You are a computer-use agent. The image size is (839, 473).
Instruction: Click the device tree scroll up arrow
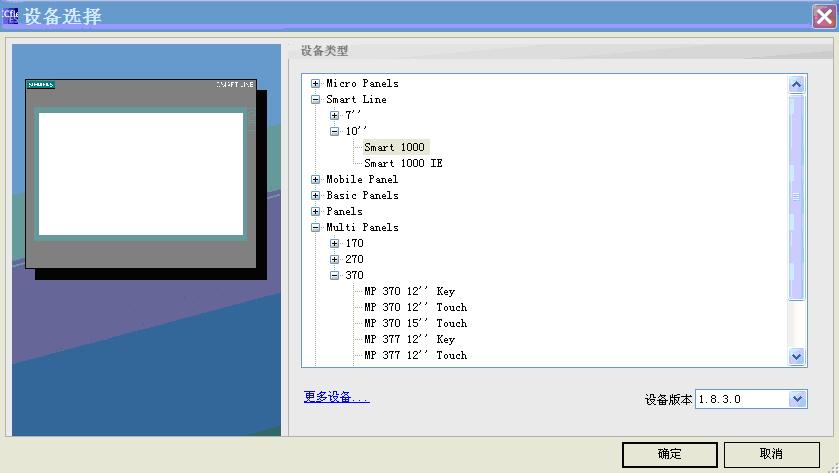pyautogui.click(x=797, y=85)
